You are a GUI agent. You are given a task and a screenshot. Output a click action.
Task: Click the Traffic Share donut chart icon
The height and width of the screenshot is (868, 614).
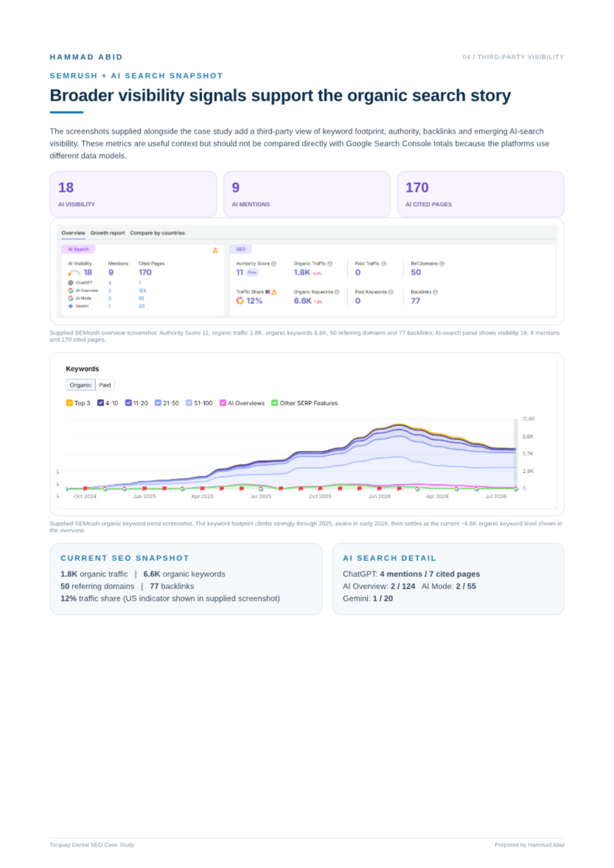coord(240,301)
